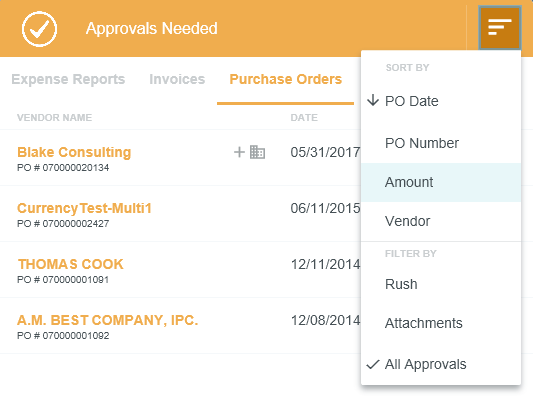The image size is (533, 415).
Task: Click the sort and filter icon button
Action: tap(499, 28)
